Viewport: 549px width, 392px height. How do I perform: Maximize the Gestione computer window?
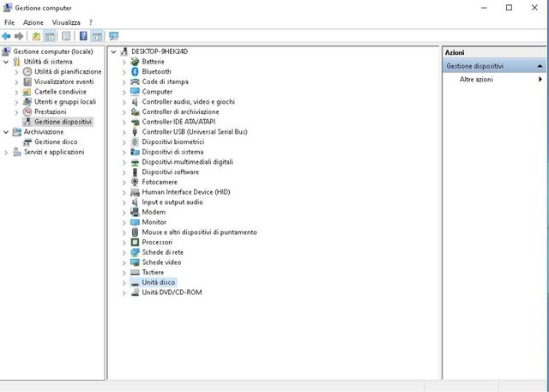pyautogui.click(x=509, y=8)
